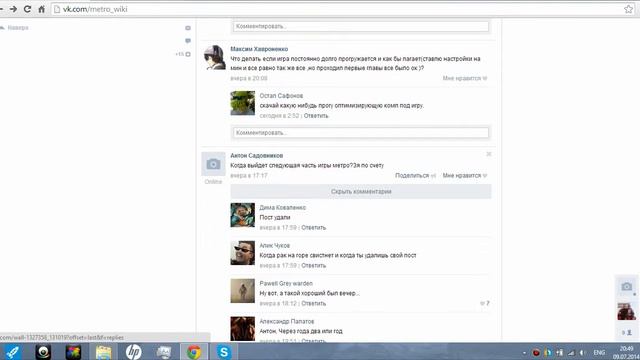Open Skype from the taskbar
Image resolution: width=640 pixels, height=360 pixels.
click(x=224, y=352)
